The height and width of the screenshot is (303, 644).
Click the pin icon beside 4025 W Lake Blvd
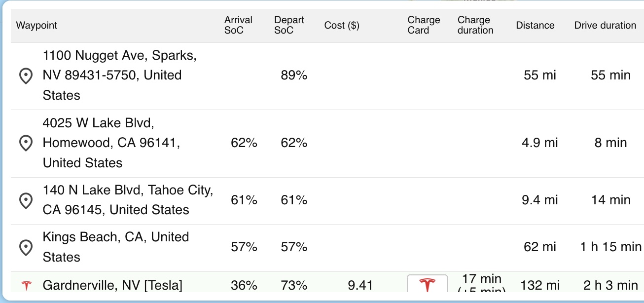25,144
